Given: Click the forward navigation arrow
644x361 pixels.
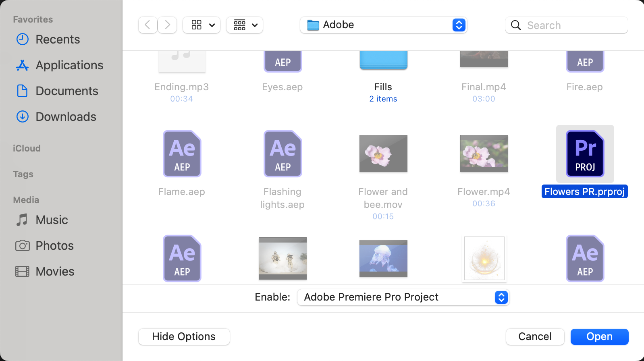Looking at the screenshot, I should 167,25.
